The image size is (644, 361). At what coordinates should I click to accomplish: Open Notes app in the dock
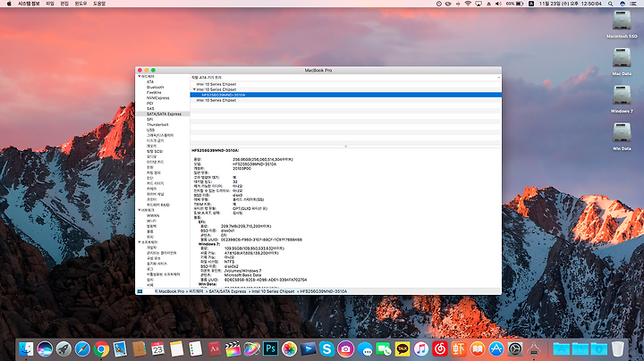(x=176, y=349)
